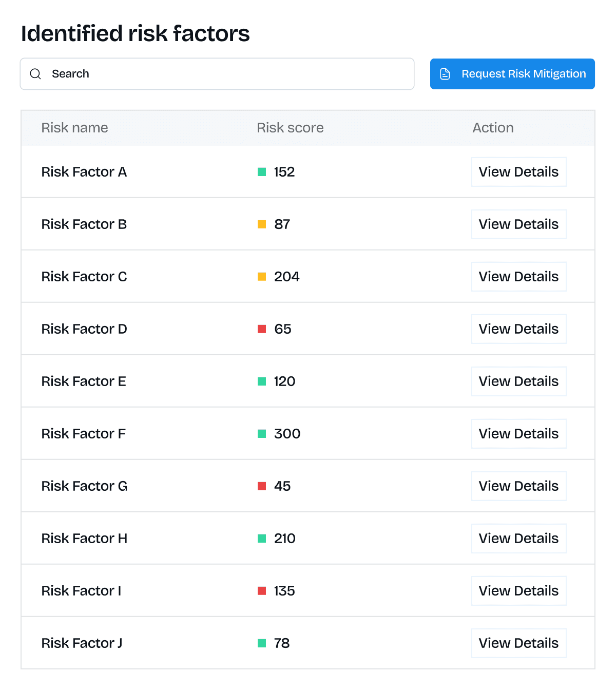Viewport: 616px width, 690px height.
Task: Click the search magnifier icon
Action: point(35,74)
